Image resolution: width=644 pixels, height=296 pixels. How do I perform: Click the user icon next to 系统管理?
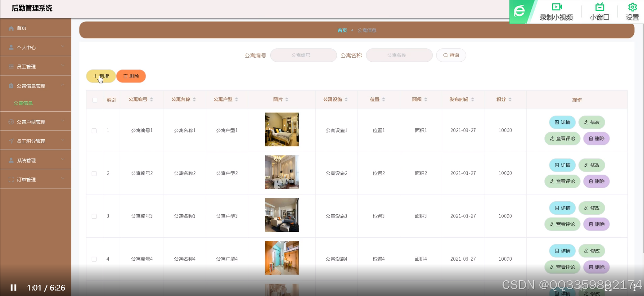coord(11,160)
